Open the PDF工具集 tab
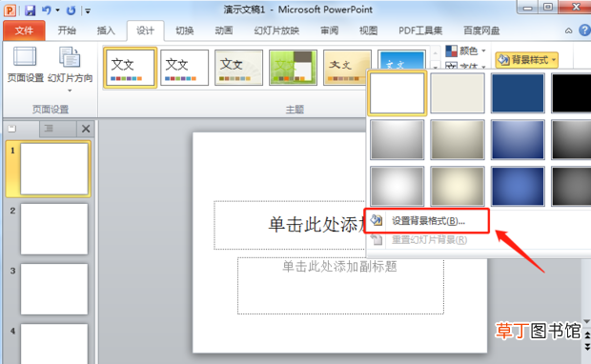This screenshot has height=364, width=591. click(x=420, y=30)
